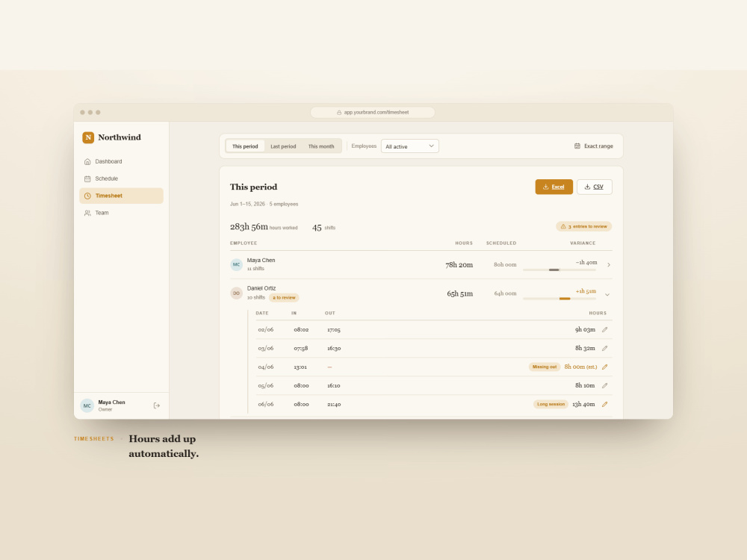Switch to the Last period tab
747x560 pixels.
click(x=283, y=146)
